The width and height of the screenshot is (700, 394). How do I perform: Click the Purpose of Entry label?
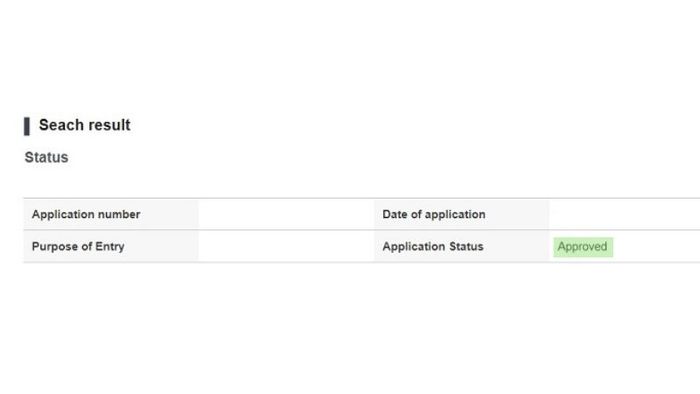[x=78, y=246]
